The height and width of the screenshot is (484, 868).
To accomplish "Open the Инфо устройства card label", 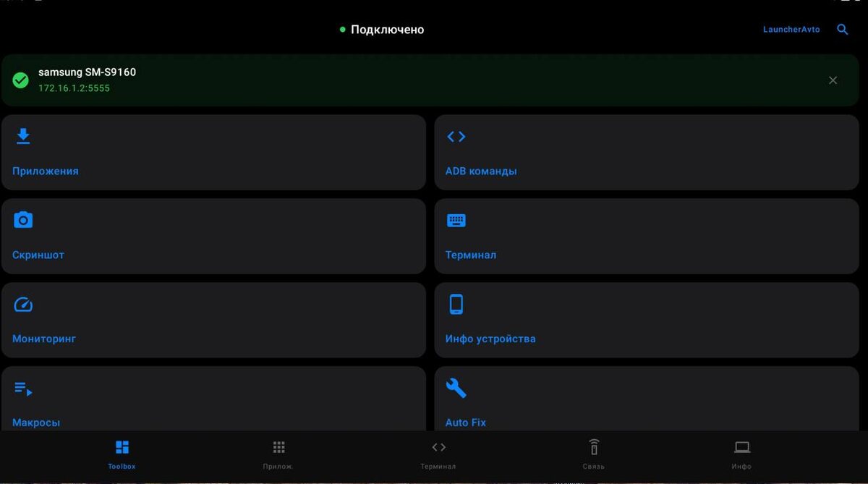I will [x=490, y=339].
